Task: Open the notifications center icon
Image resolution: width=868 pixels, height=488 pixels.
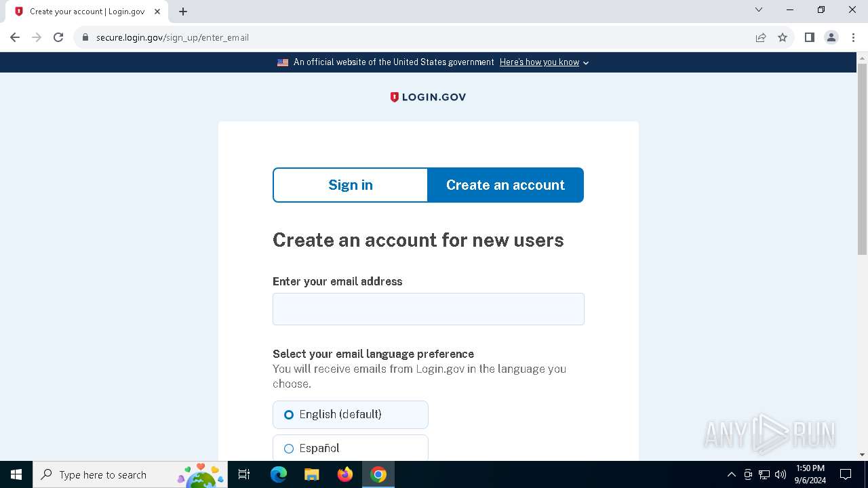Action: 846,474
